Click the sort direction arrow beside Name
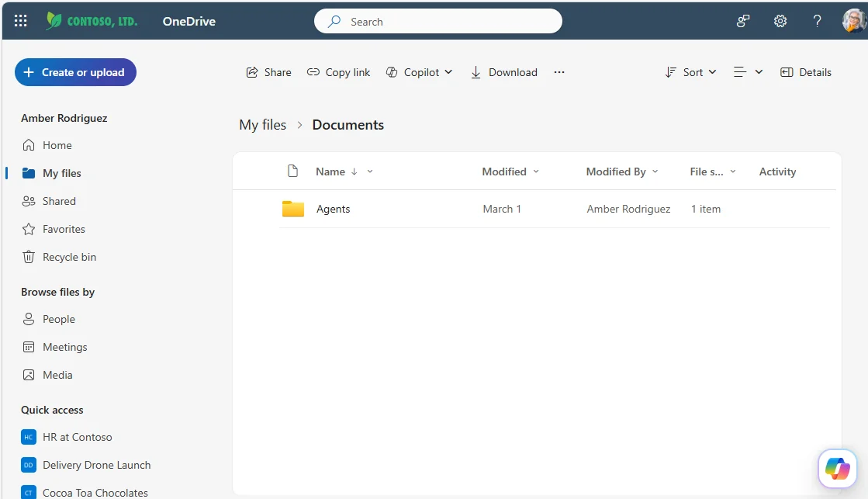Image resolution: width=868 pixels, height=499 pixels. tap(354, 172)
